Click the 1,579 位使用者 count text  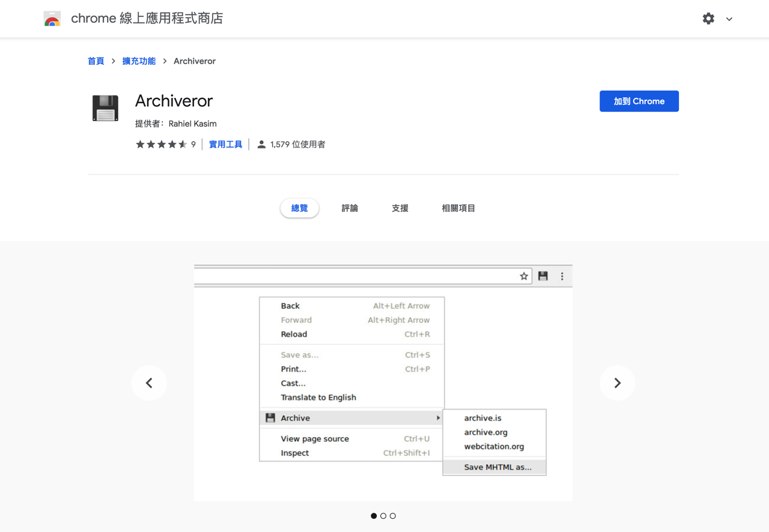[298, 144]
